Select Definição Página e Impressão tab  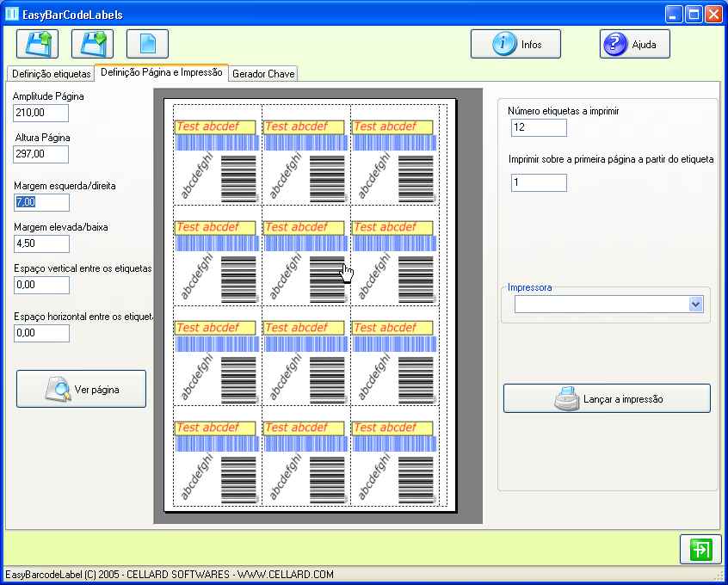(161, 73)
